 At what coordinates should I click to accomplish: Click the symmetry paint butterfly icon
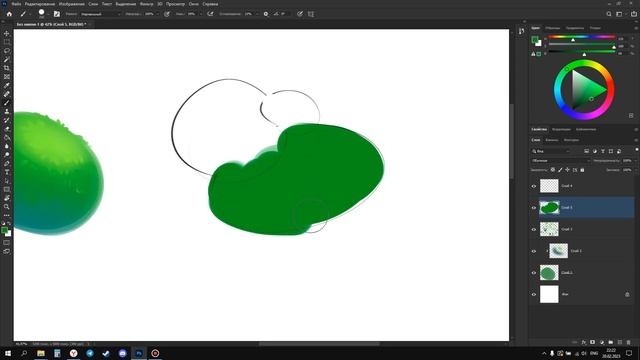311,14
